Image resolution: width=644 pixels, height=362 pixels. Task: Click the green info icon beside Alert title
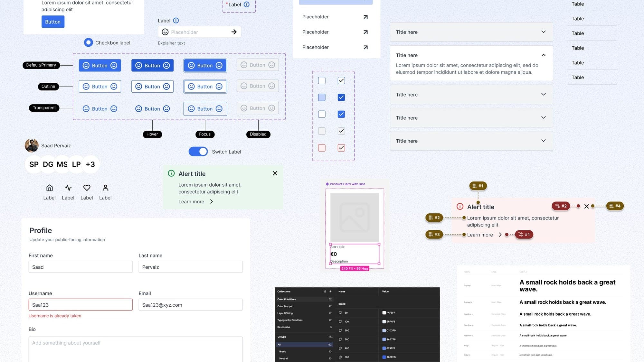pyautogui.click(x=171, y=173)
